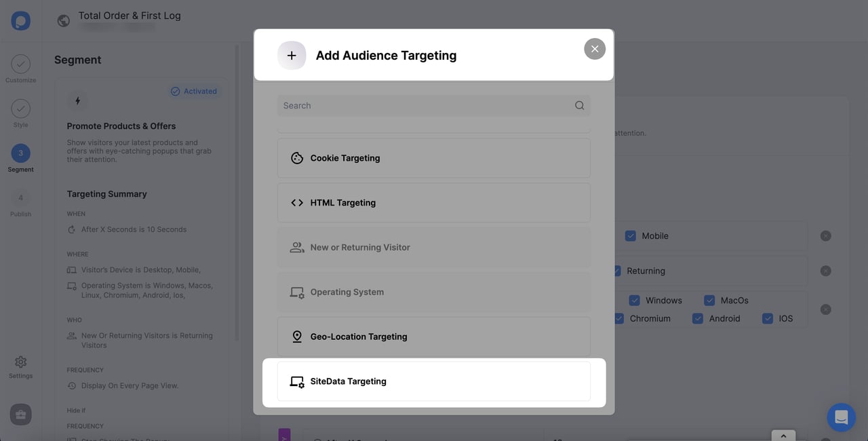Toggle the Android checkbox

pyautogui.click(x=698, y=318)
